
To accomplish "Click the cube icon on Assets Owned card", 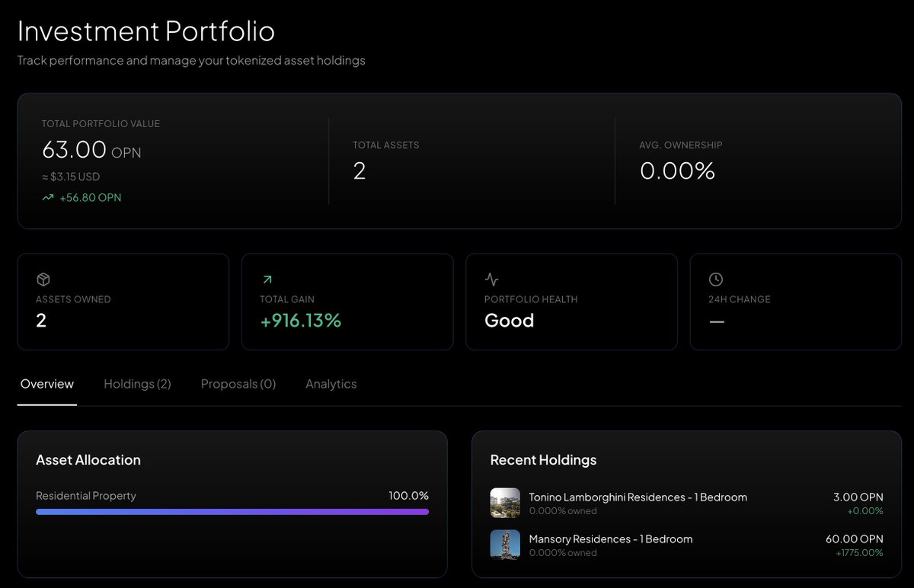I will click(x=43, y=279).
